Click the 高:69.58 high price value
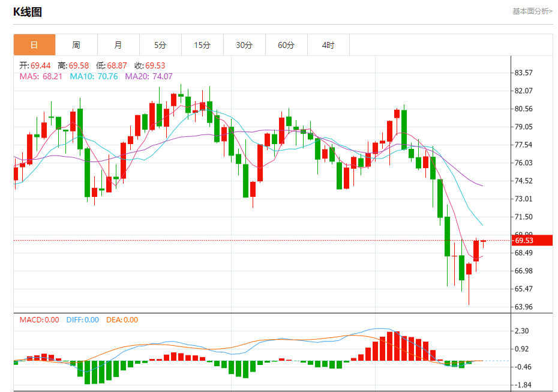This screenshot has width=558, height=392. (x=73, y=65)
